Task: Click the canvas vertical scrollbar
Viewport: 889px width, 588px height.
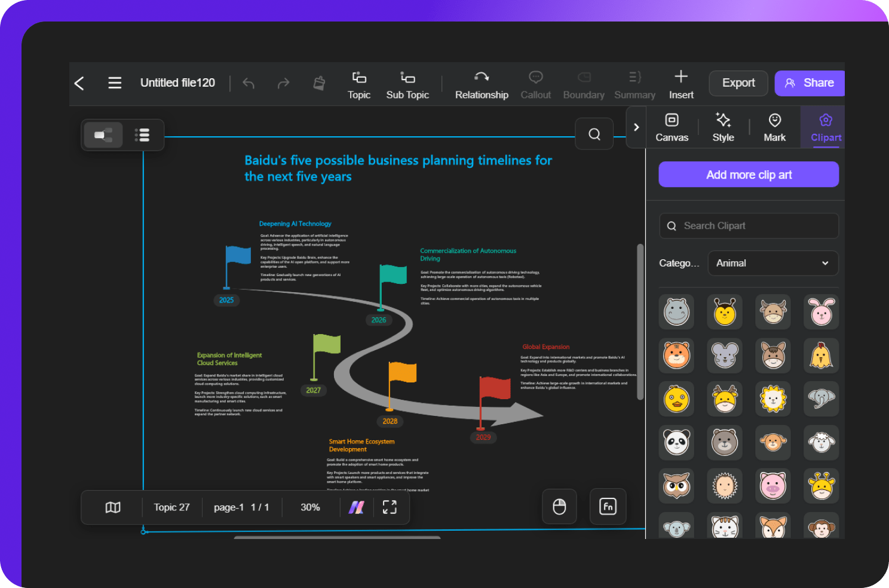Action: (640, 321)
